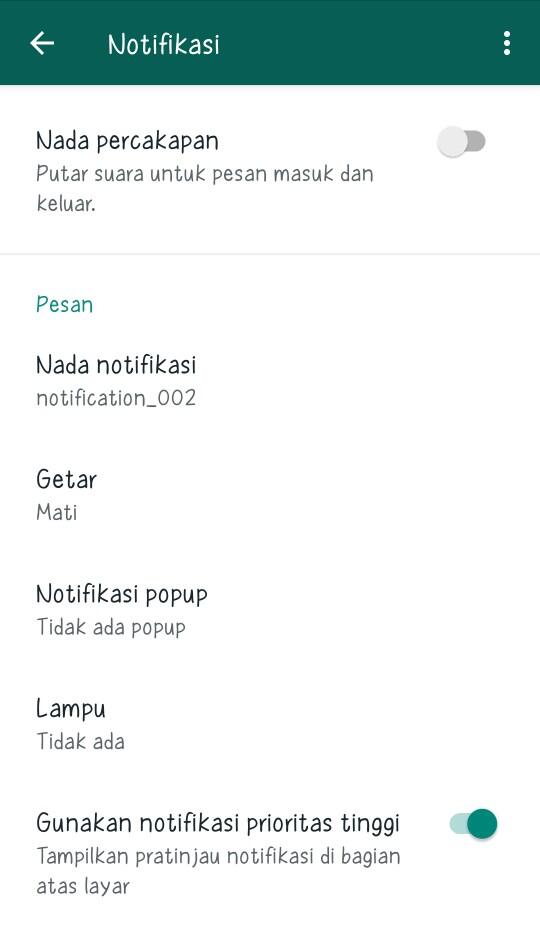Screen dimensions: 540x933
Task: Toggle the Nada percakapan switch
Action: click(x=462, y=142)
